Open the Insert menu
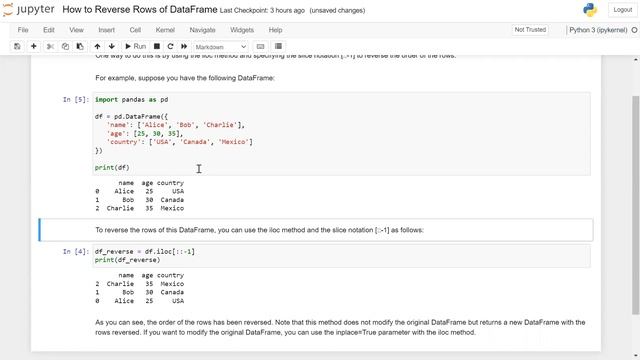The height and width of the screenshot is (360, 640). tap(107, 30)
